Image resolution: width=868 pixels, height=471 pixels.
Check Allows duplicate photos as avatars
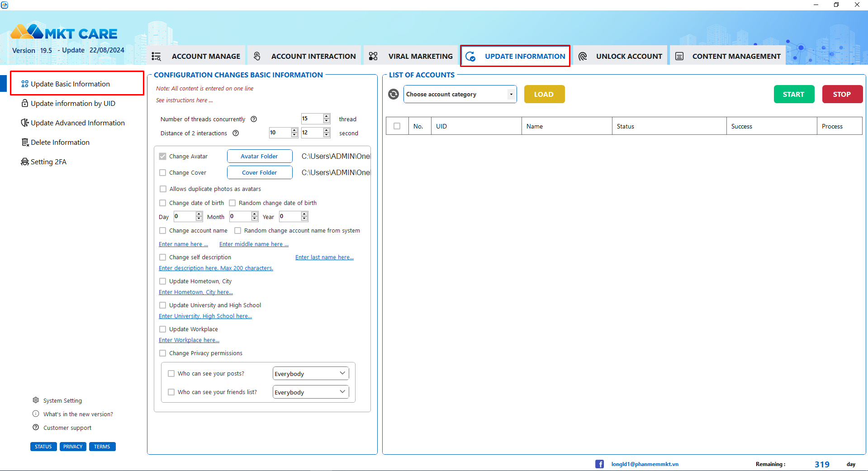coord(163,189)
